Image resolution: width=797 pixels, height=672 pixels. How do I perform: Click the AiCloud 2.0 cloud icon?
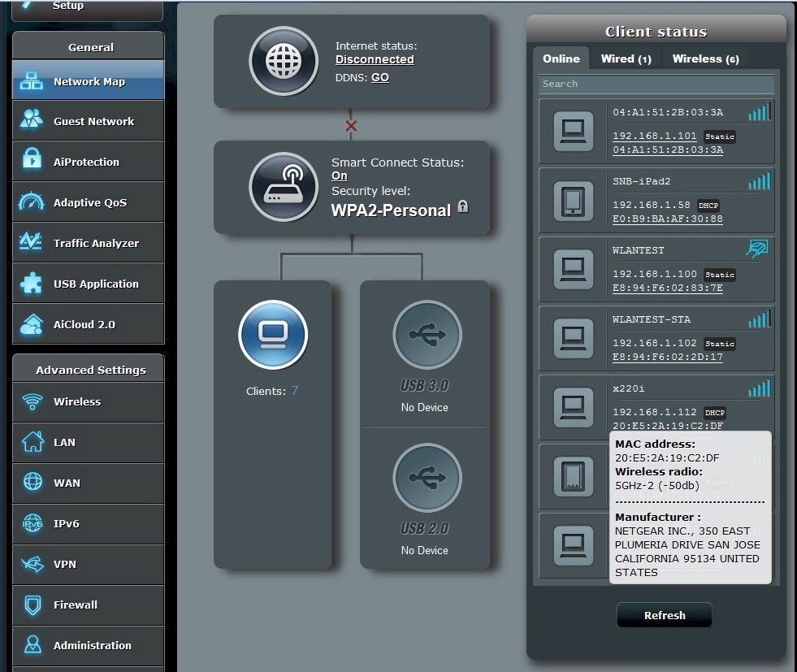32,324
